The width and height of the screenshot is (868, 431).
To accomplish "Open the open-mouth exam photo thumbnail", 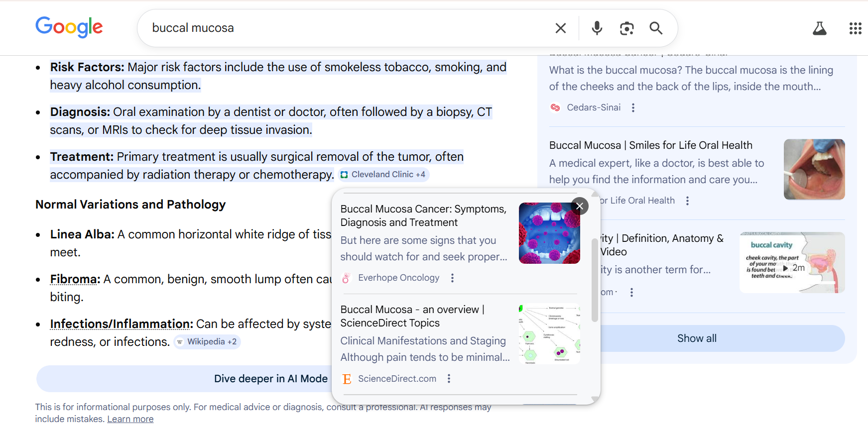I will click(x=814, y=169).
